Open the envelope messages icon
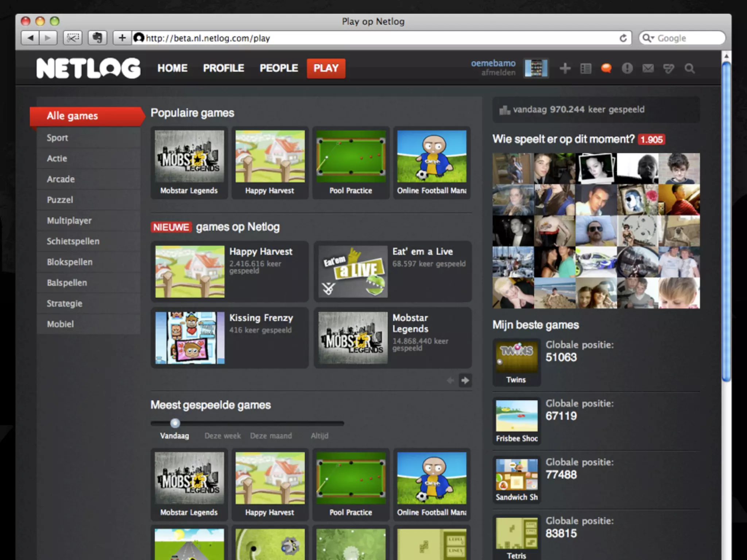Screen dimensions: 747x560 pyautogui.click(x=648, y=68)
